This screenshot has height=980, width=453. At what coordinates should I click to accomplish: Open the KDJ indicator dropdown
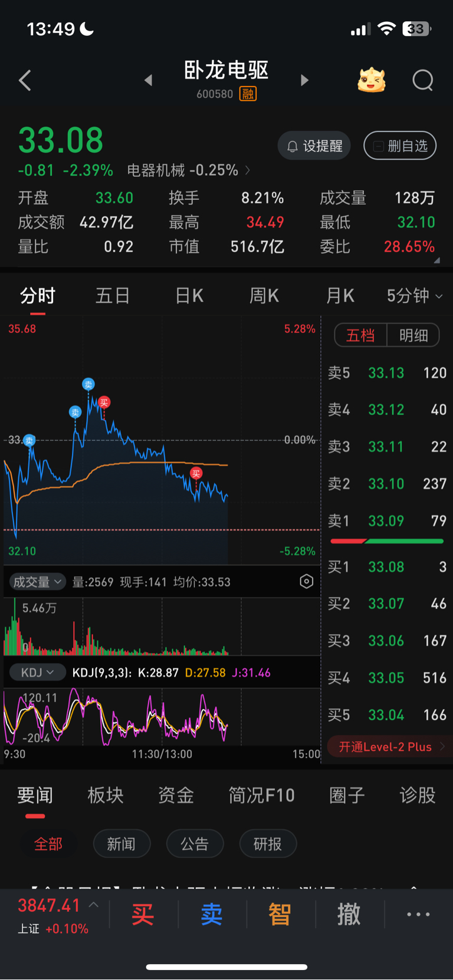pos(38,672)
